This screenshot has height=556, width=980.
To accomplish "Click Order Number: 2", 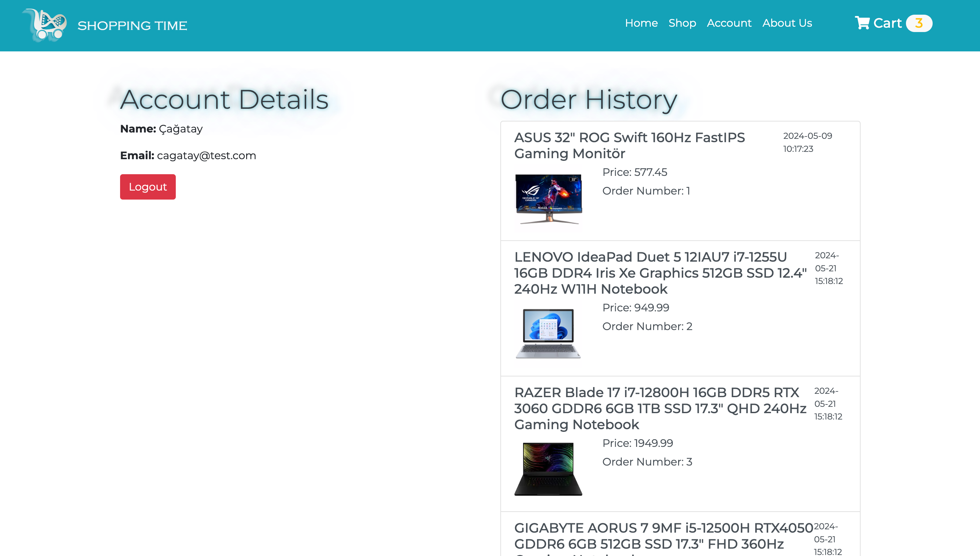I will [x=647, y=326].
